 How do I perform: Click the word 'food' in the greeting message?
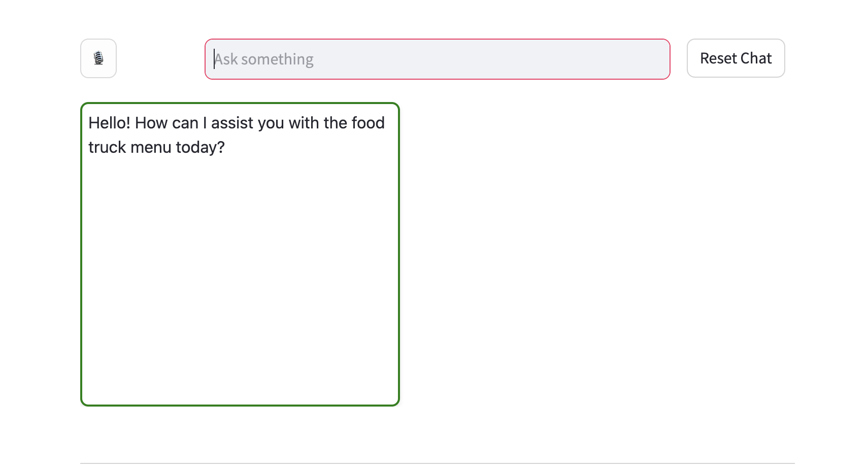coord(368,123)
